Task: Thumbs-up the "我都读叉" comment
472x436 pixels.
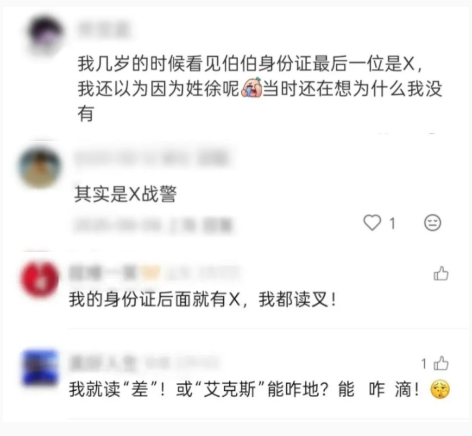Action: click(x=441, y=274)
